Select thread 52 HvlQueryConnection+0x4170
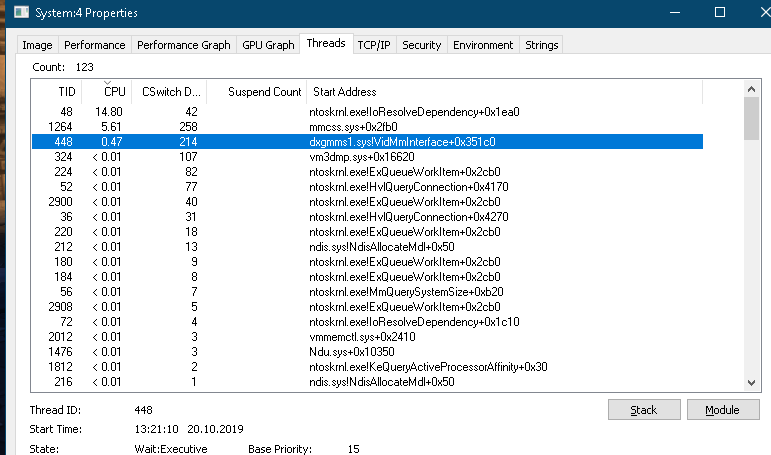Screen dimensions: 771x455 [367, 187]
